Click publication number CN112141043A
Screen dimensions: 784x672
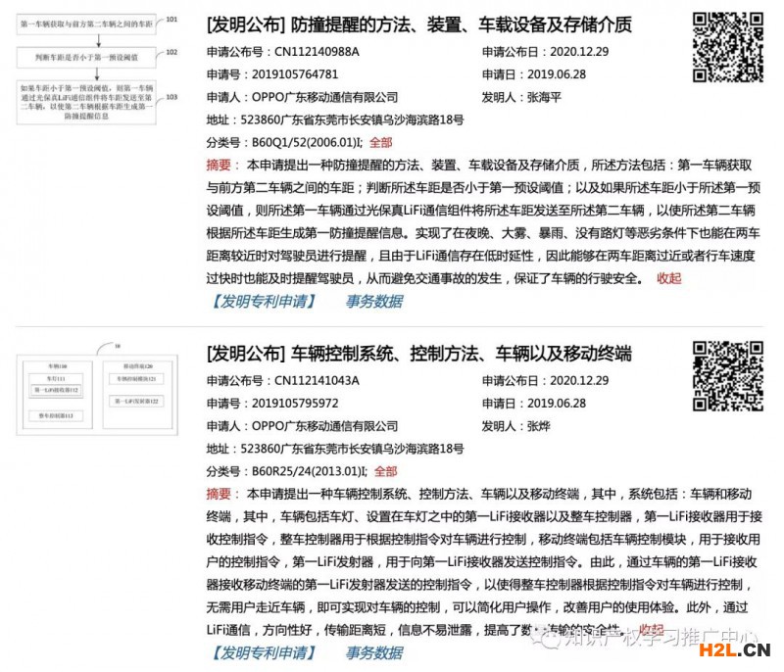point(316,380)
